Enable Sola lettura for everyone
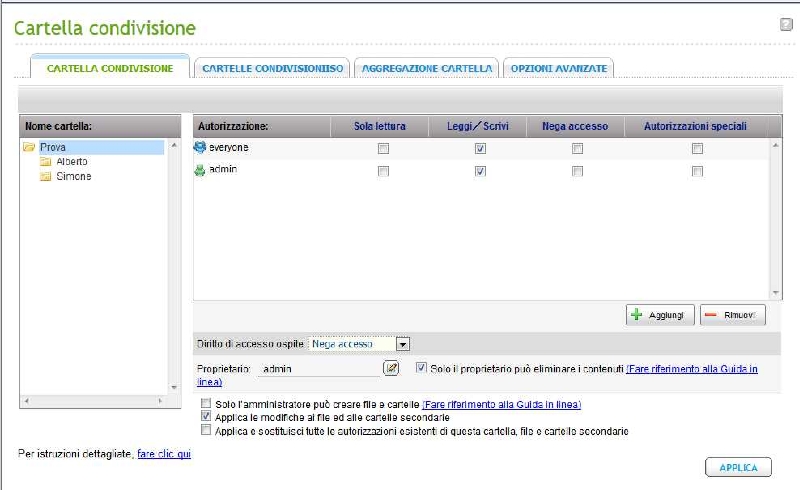800x490 pixels. (382, 148)
